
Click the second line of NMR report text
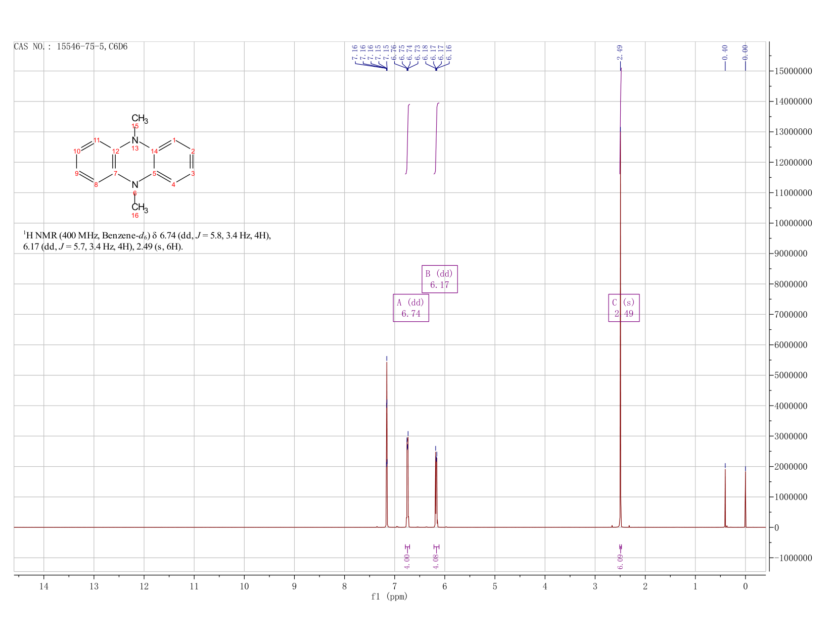point(103,247)
